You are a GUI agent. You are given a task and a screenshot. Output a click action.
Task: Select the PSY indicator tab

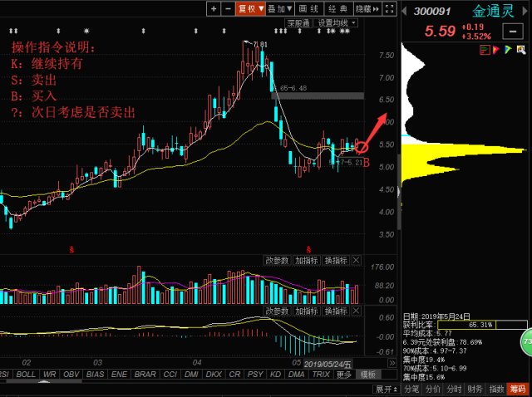(x=255, y=375)
